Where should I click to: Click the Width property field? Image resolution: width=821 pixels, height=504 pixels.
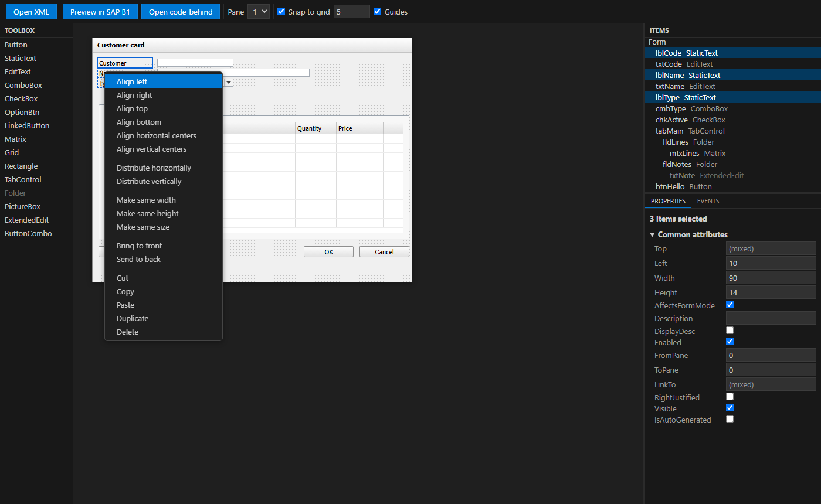pyautogui.click(x=771, y=278)
